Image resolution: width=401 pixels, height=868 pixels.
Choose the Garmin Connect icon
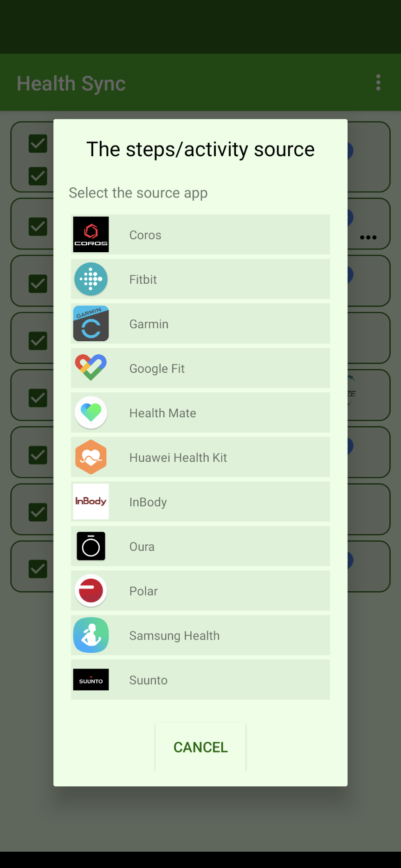91,323
